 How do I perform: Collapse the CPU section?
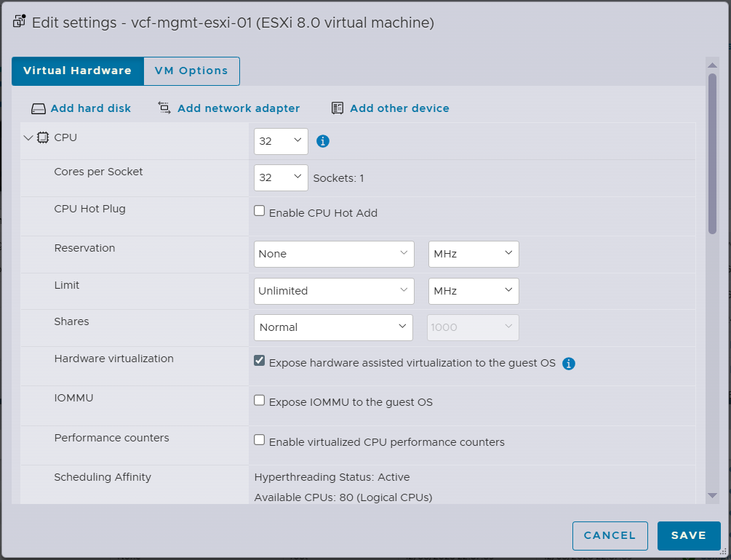point(28,137)
